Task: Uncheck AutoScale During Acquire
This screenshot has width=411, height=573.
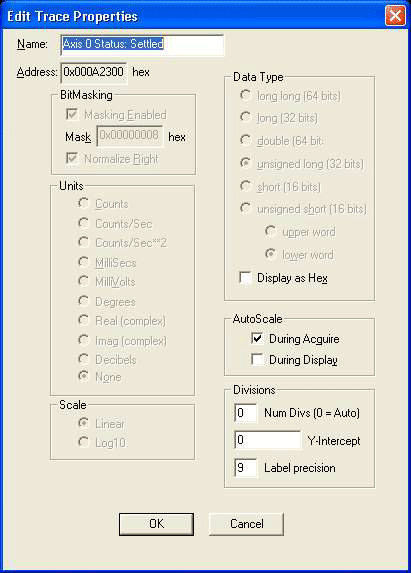Action: [258, 338]
